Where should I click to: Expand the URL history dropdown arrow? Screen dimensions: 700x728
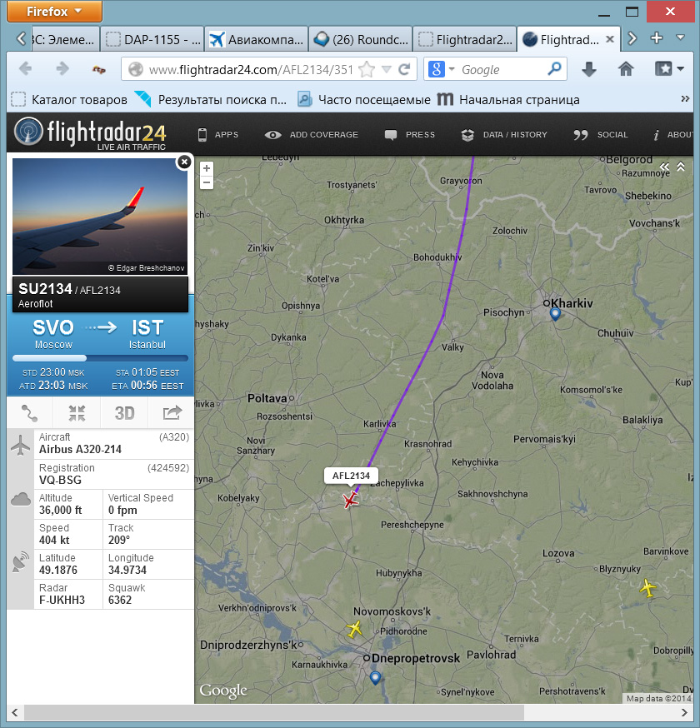[386, 70]
